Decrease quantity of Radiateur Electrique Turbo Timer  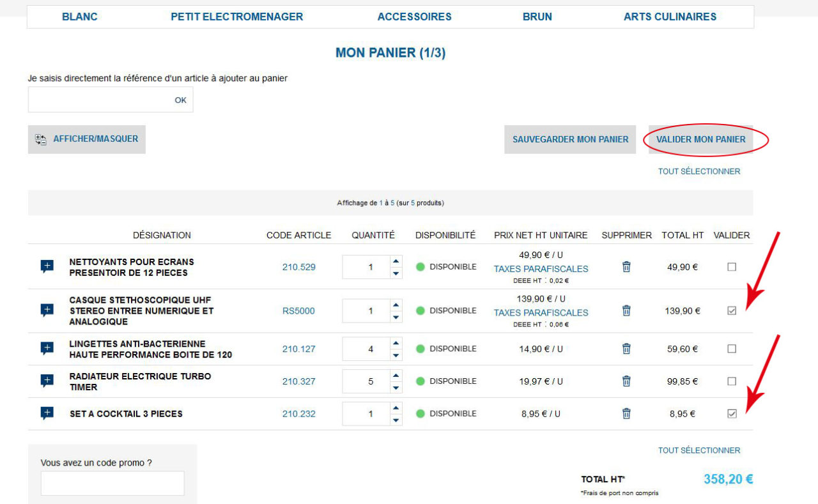point(396,388)
